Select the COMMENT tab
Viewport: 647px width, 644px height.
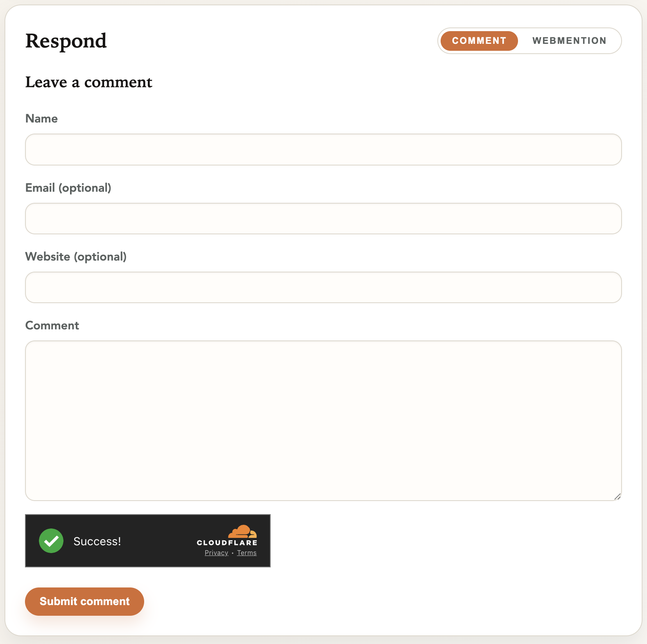point(478,41)
